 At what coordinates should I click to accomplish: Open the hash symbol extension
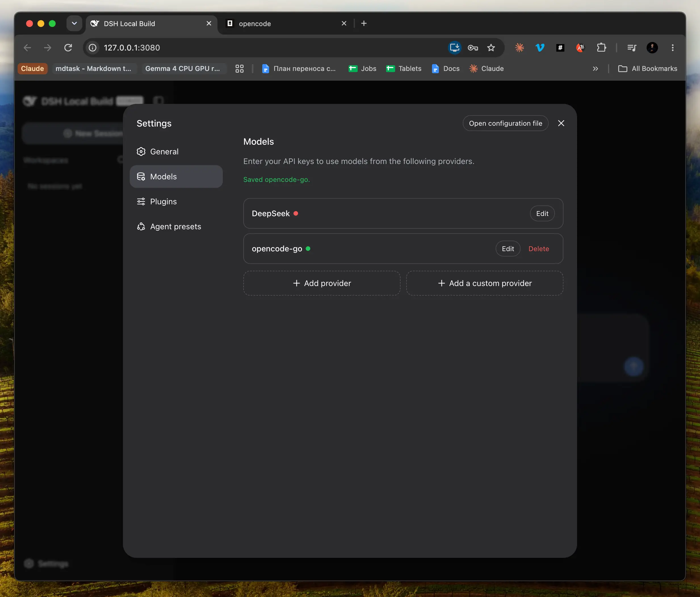[x=560, y=48]
